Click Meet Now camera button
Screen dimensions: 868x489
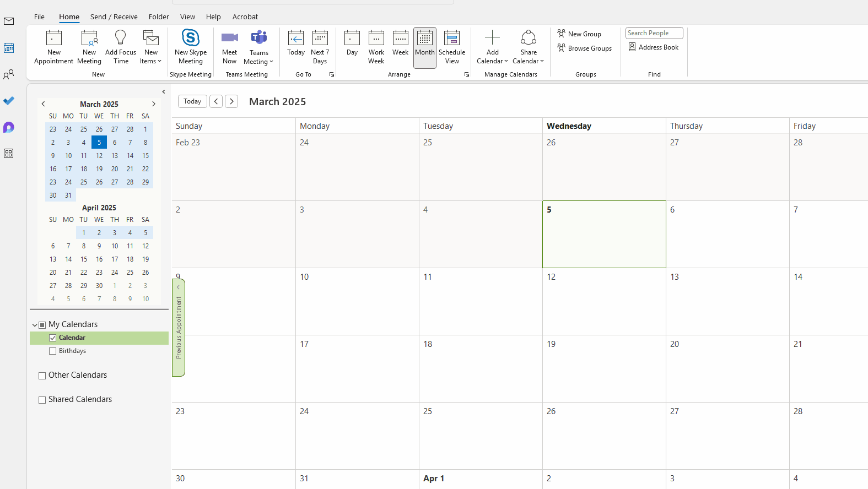tap(229, 47)
